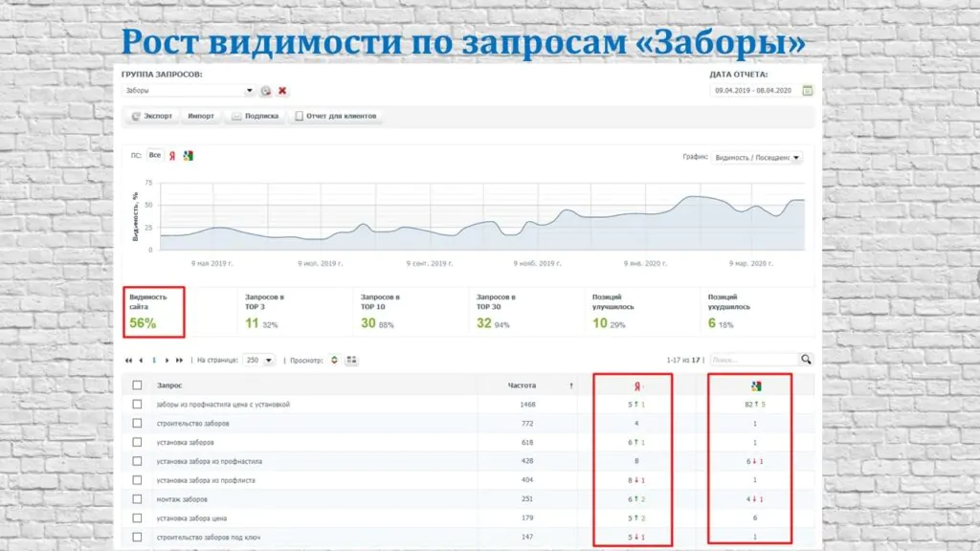Check row 'монтаж заборов'
The width and height of the screenshot is (980, 551).
pos(137,499)
